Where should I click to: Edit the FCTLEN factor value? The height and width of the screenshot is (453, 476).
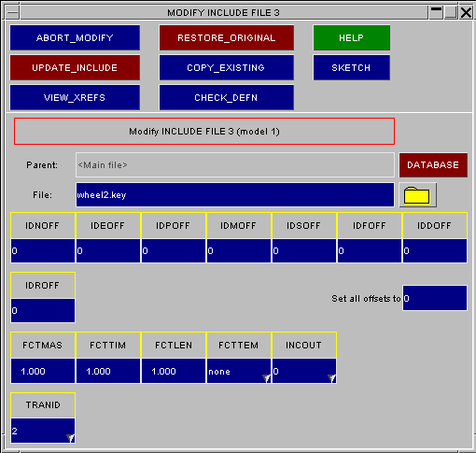pyautogui.click(x=174, y=371)
